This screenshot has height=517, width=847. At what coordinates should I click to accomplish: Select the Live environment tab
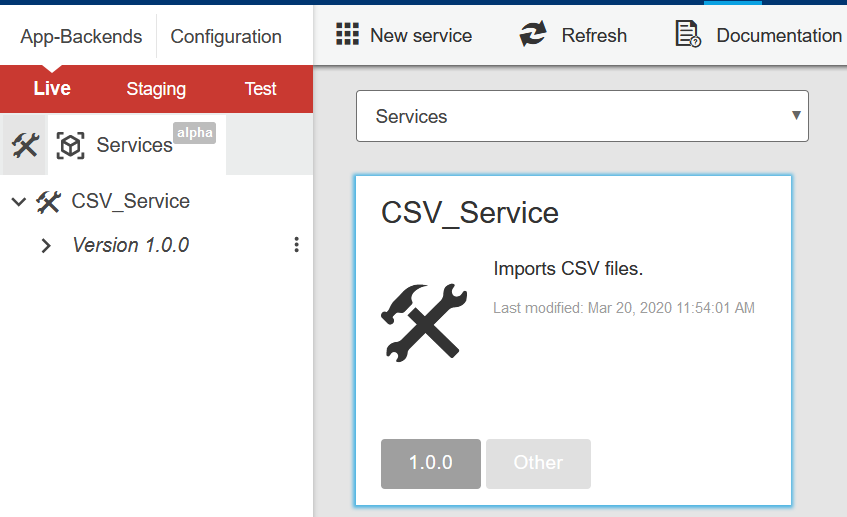click(x=52, y=88)
